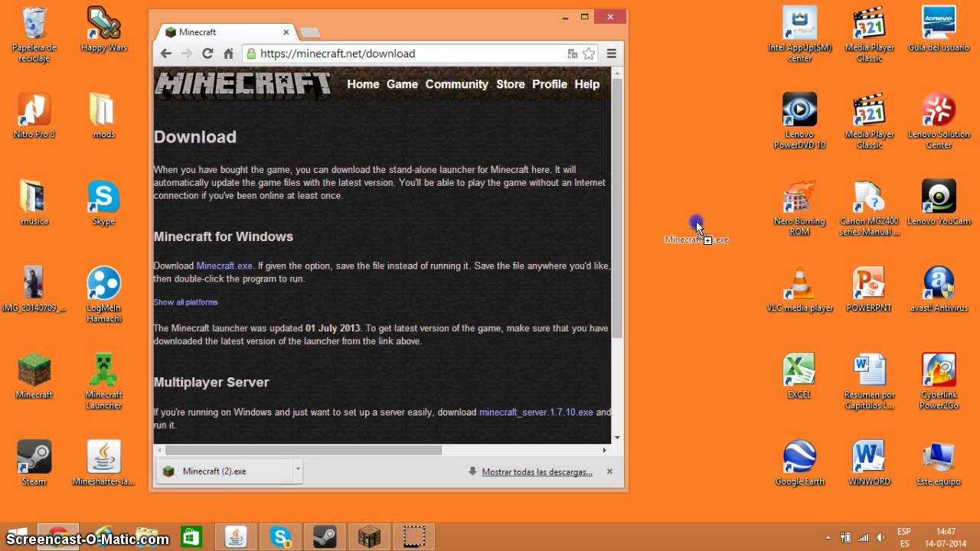
Task: Select Nero Burning ROM desktop icon
Action: [x=800, y=208]
